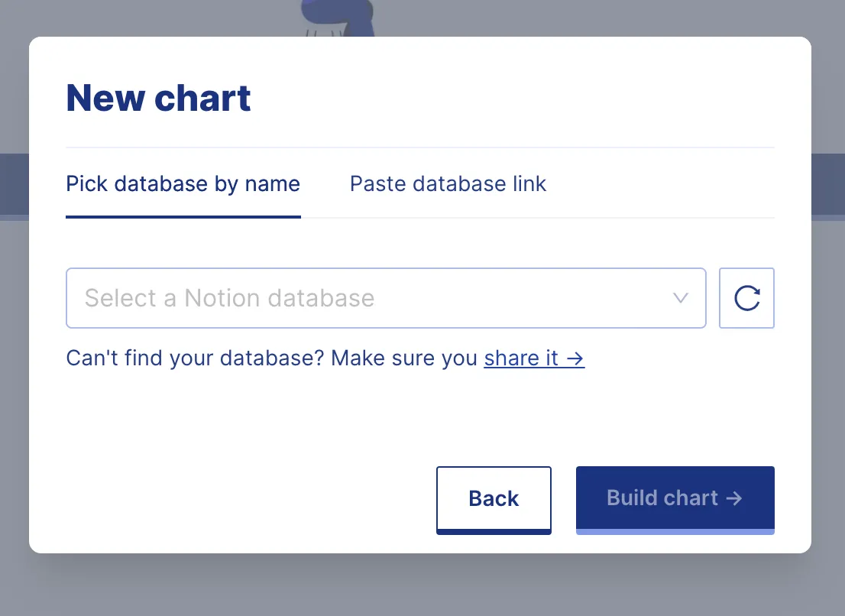Screen dimensions: 845x616
Task: Click the dimmed backdrop below the dialog
Action: click(422, 585)
